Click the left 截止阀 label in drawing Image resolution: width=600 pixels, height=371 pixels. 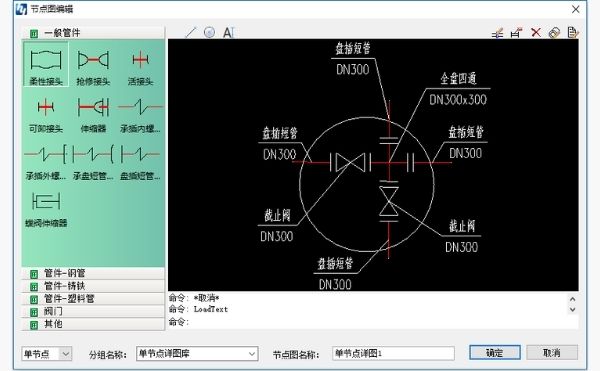tap(277, 216)
